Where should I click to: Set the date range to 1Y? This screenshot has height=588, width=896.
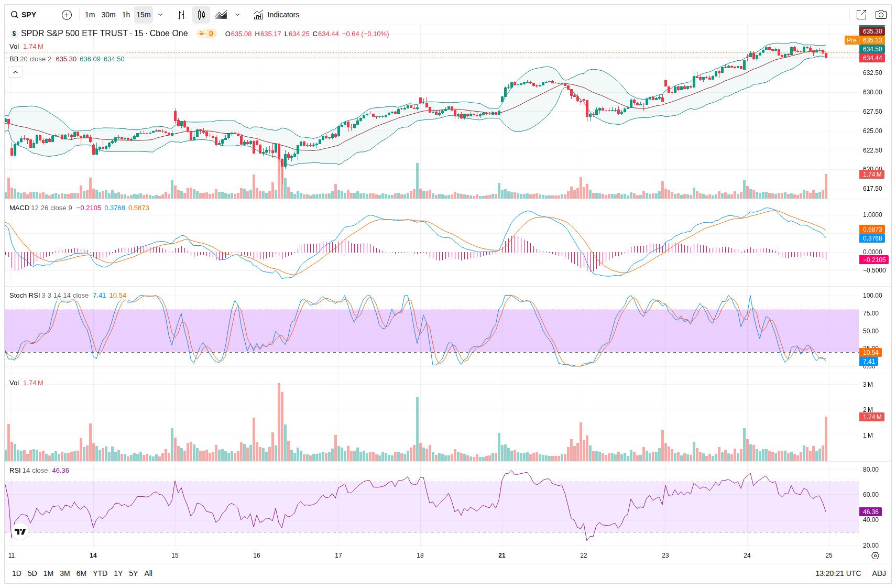coord(118,573)
